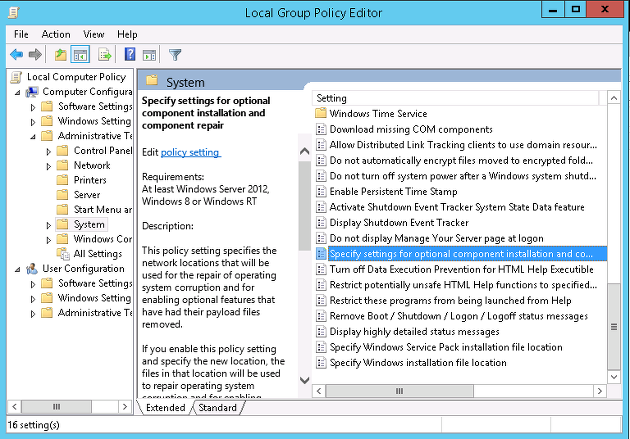Open the File menu
Viewport: 630px width, 439px height.
click(x=21, y=35)
